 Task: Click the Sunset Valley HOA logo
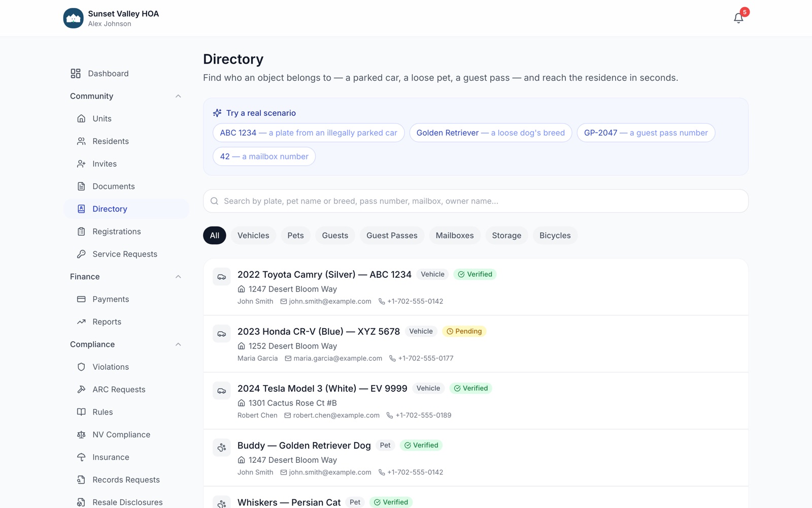click(x=73, y=18)
